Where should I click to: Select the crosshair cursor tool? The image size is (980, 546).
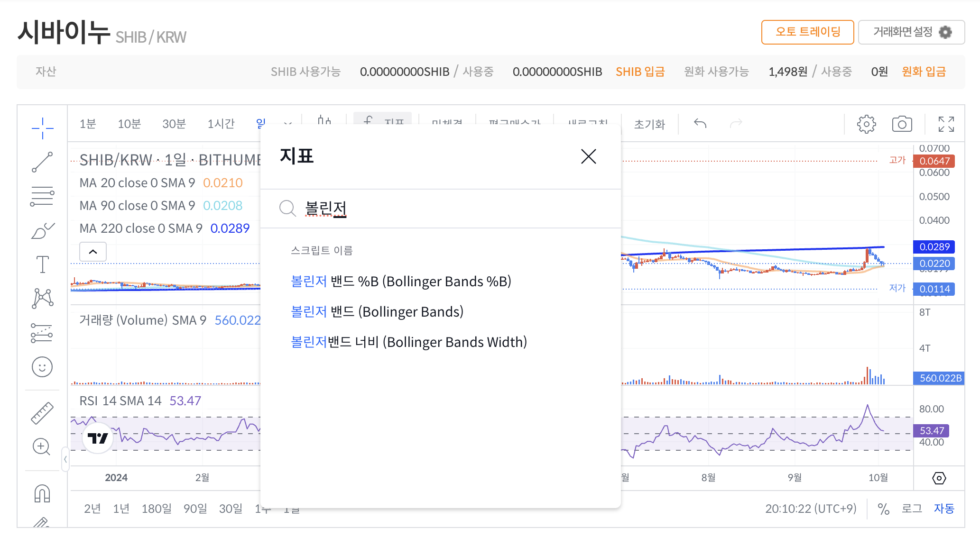tap(42, 128)
